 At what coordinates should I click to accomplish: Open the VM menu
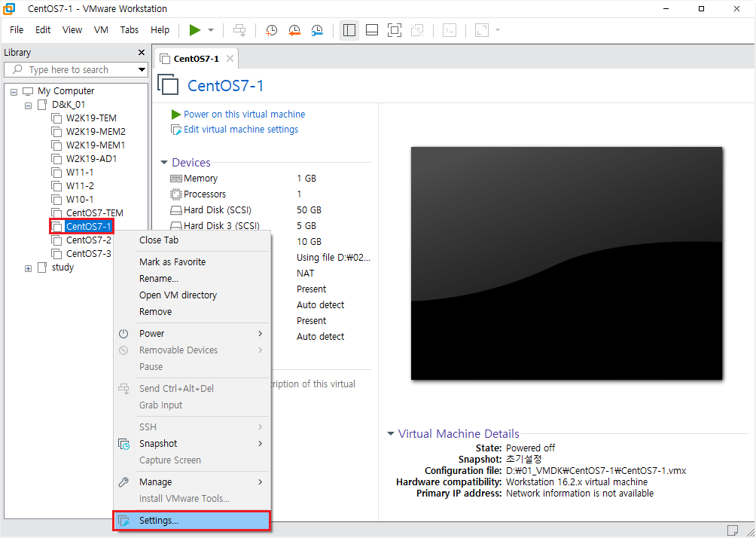coord(101,30)
